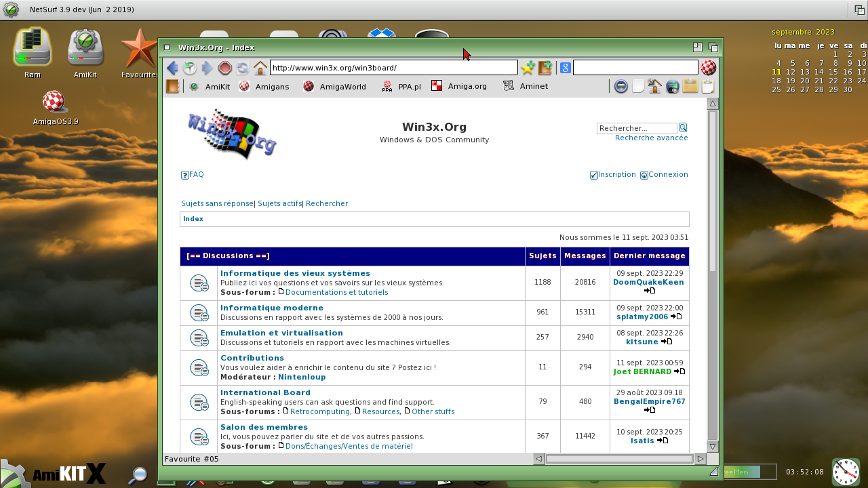
Task: Click the web search field beside Google icon
Action: (x=635, y=68)
